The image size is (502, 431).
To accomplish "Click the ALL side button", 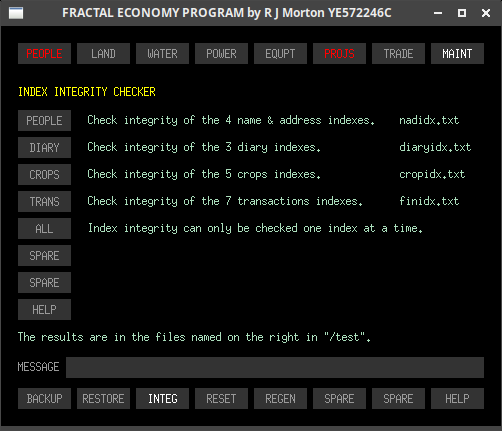I will coord(44,228).
